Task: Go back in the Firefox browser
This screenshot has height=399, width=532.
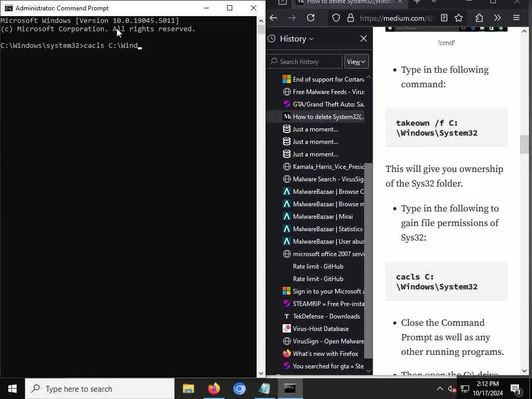Action: 273,18
